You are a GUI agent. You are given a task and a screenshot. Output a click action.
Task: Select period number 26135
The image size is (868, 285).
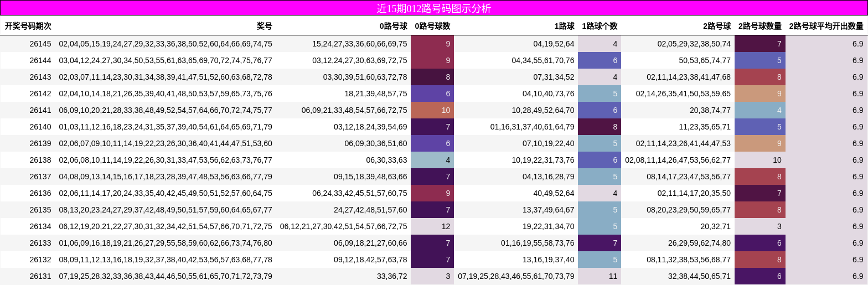[40, 210]
